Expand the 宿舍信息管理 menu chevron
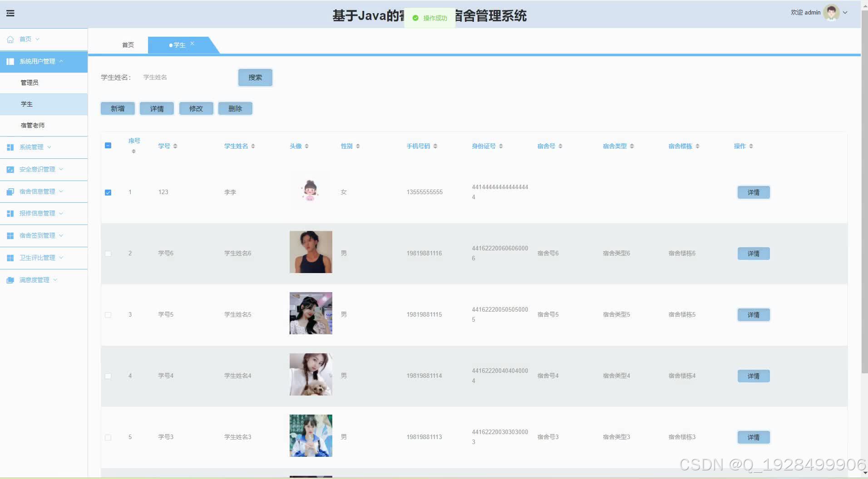 tap(61, 191)
